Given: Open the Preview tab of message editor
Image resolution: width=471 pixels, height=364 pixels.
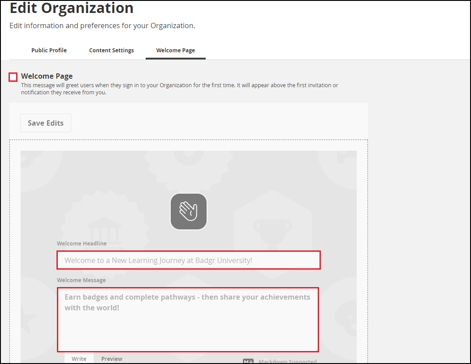Looking at the screenshot, I should (x=112, y=359).
